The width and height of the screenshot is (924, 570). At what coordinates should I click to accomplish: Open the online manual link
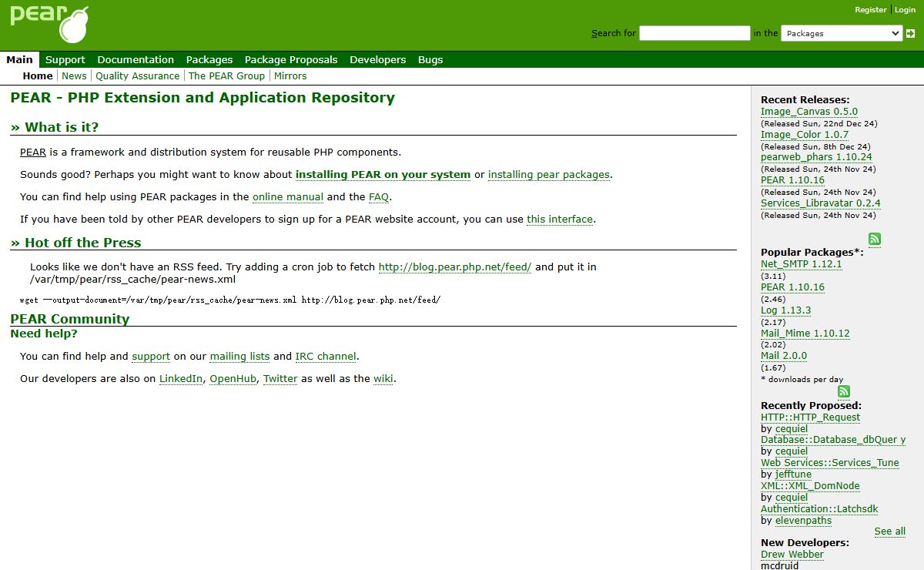tap(288, 196)
